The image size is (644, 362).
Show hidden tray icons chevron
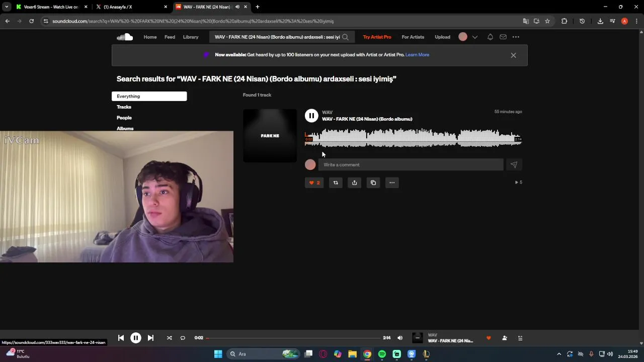click(x=558, y=354)
